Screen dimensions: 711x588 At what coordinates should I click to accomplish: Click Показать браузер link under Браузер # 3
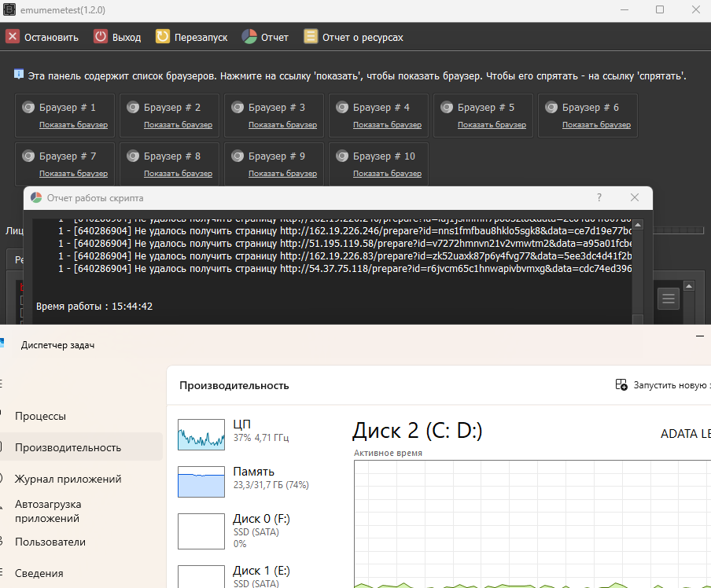(x=282, y=125)
